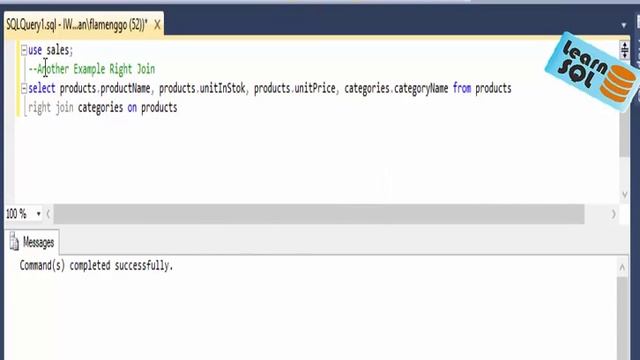Click the Messages tab page icon
Viewport: 640px width, 360px height.
14,241
